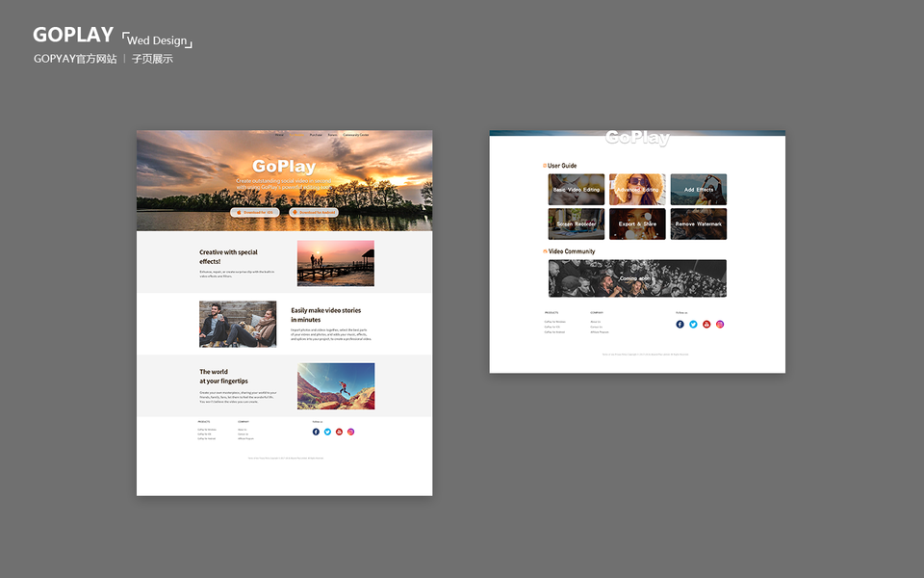Click the sunset pier image
924x578 pixels.
pyautogui.click(x=336, y=263)
